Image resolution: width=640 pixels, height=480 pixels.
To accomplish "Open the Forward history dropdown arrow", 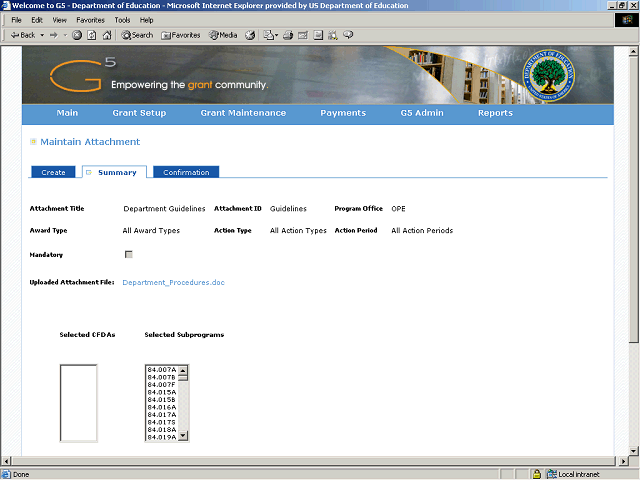I will click(65, 35).
